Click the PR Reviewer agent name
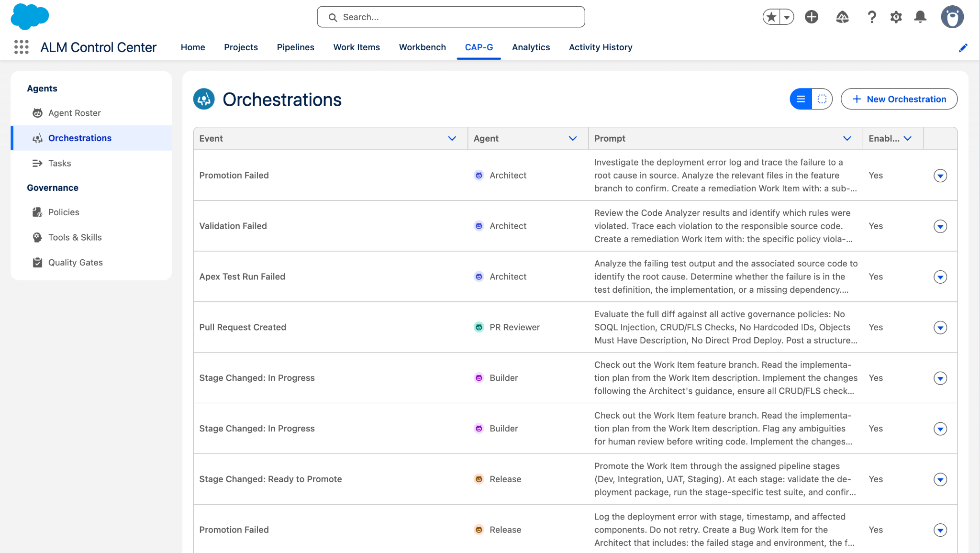980x553 pixels. [514, 327]
